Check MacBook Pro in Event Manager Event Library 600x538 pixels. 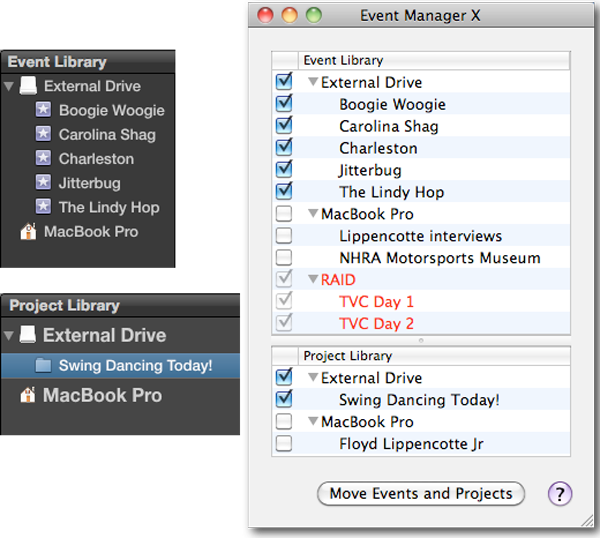[x=284, y=214]
